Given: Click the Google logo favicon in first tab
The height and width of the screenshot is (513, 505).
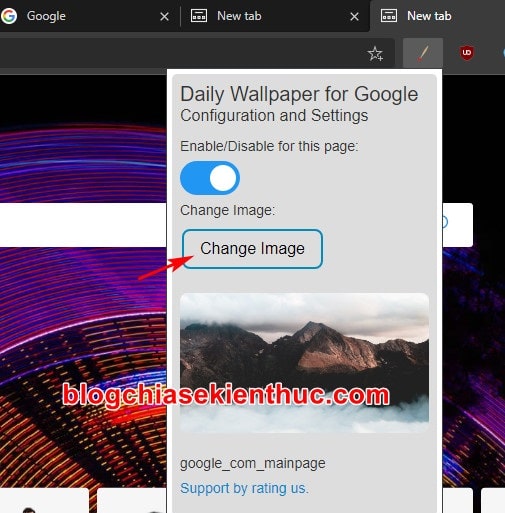Looking at the screenshot, I should coord(9,16).
